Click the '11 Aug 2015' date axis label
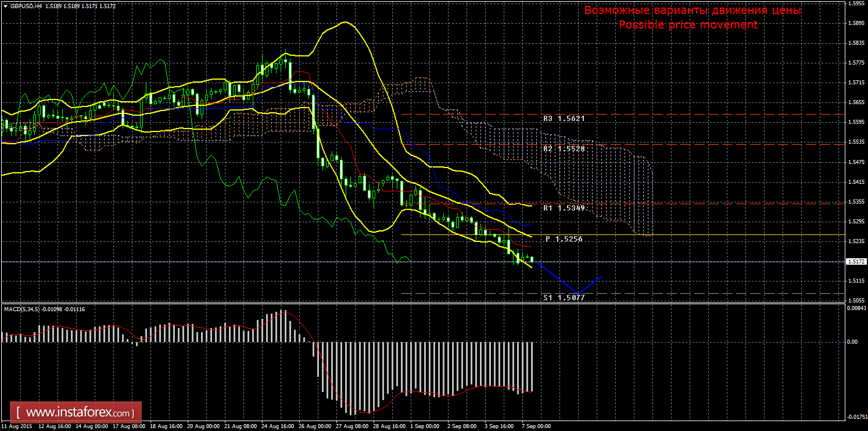This screenshot has height=431, width=868. pyautogui.click(x=16, y=426)
